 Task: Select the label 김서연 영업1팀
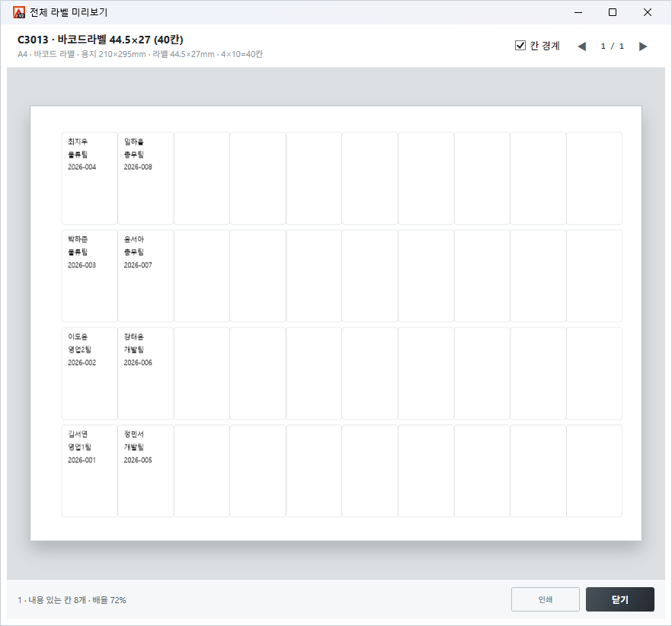(90, 471)
